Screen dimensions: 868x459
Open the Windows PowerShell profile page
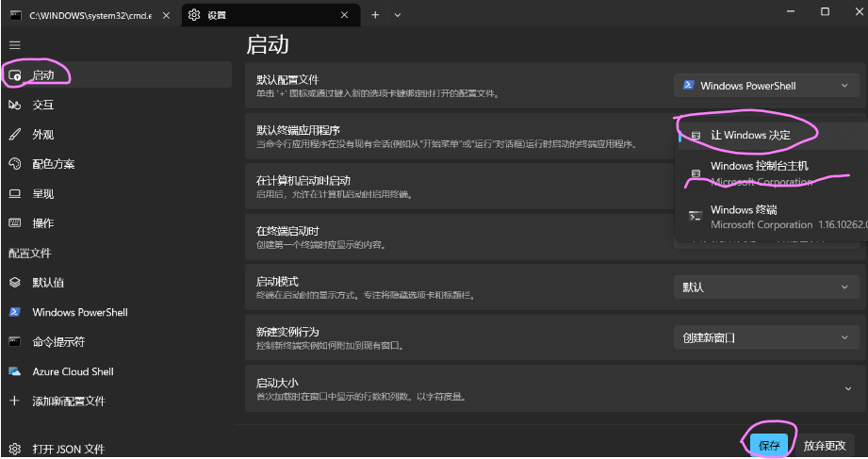[x=118, y=312]
